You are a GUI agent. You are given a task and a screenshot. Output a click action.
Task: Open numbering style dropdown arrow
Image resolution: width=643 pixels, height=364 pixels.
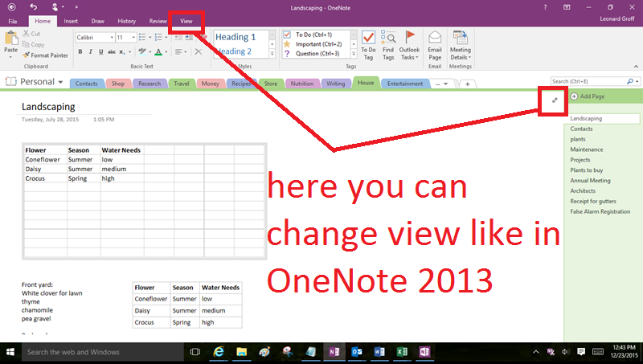tap(166, 37)
